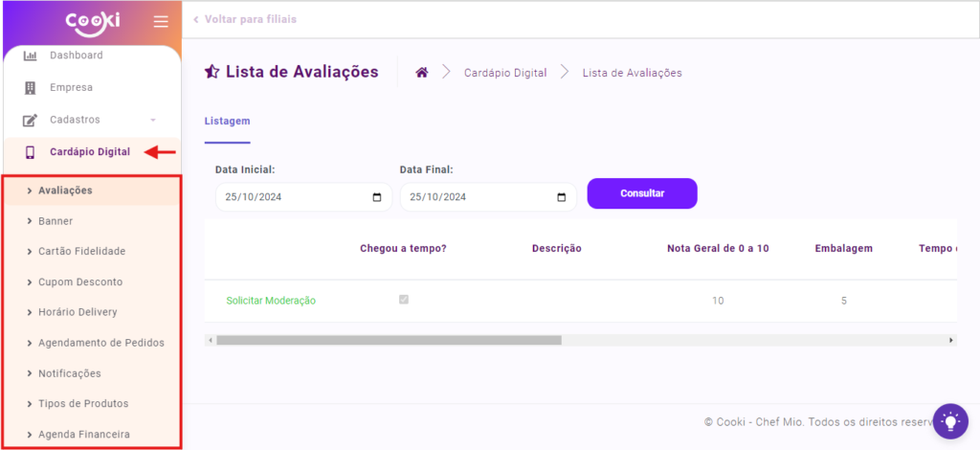The image size is (980, 450).
Task: Open Horário Delivery menu item
Action: point(82,312)
